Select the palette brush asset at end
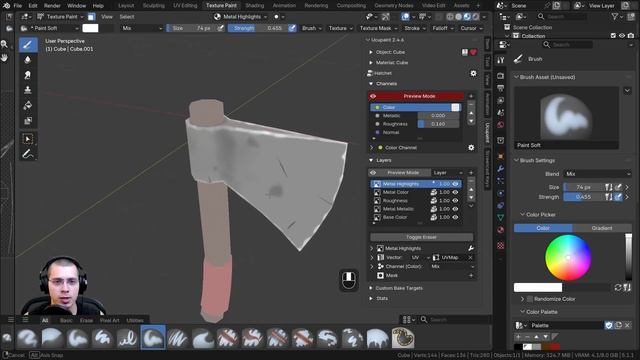 click(403, 338)
